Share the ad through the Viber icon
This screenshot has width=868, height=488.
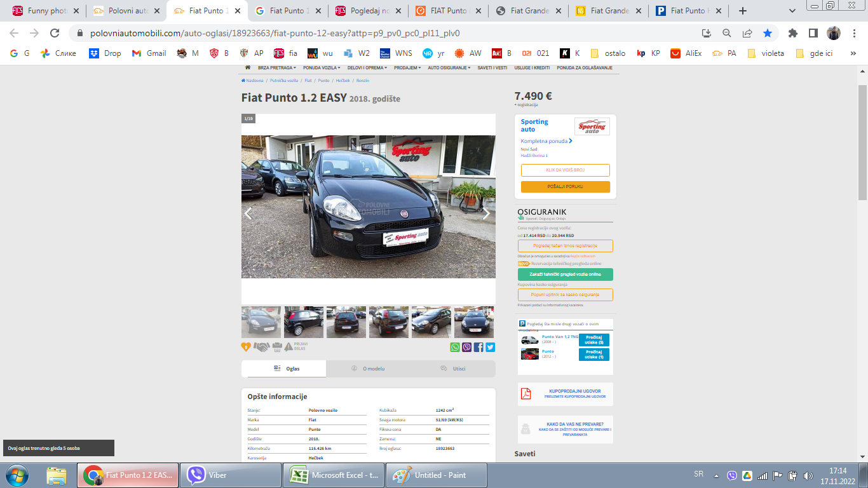[x=467, y=347]
